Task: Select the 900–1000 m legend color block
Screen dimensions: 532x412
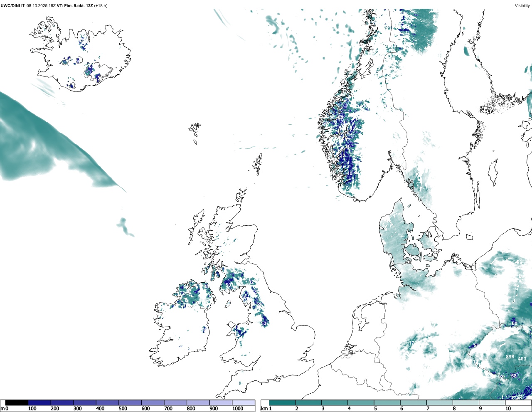Action: [221, 403]
